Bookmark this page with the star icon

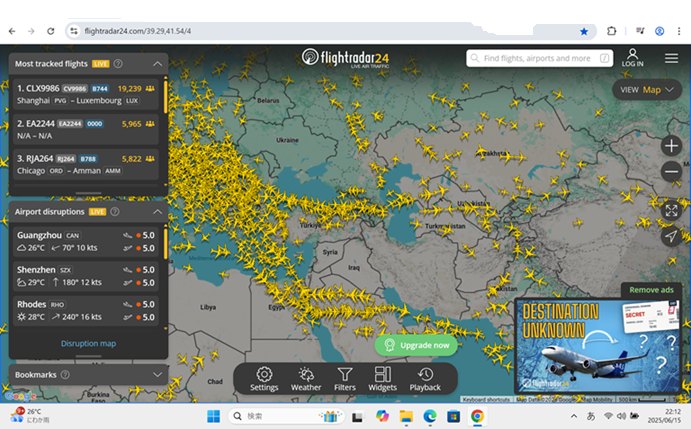click(x=584, y=31)
